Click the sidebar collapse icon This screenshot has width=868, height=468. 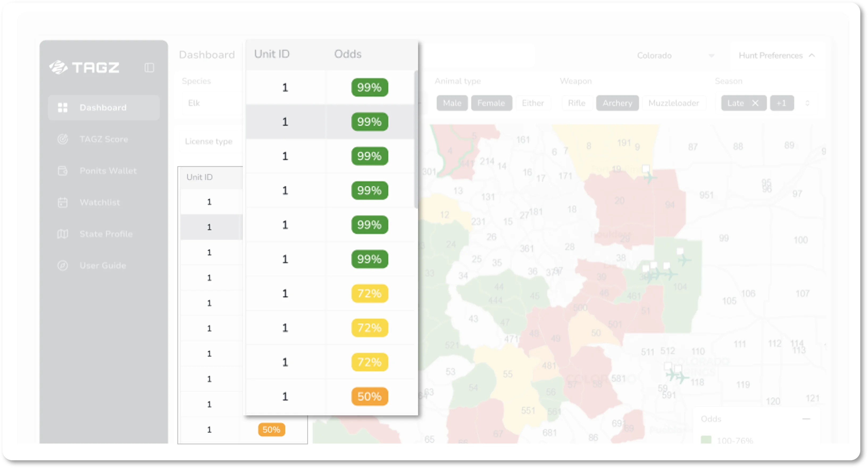pyautogui.click(x=149, y=68)
